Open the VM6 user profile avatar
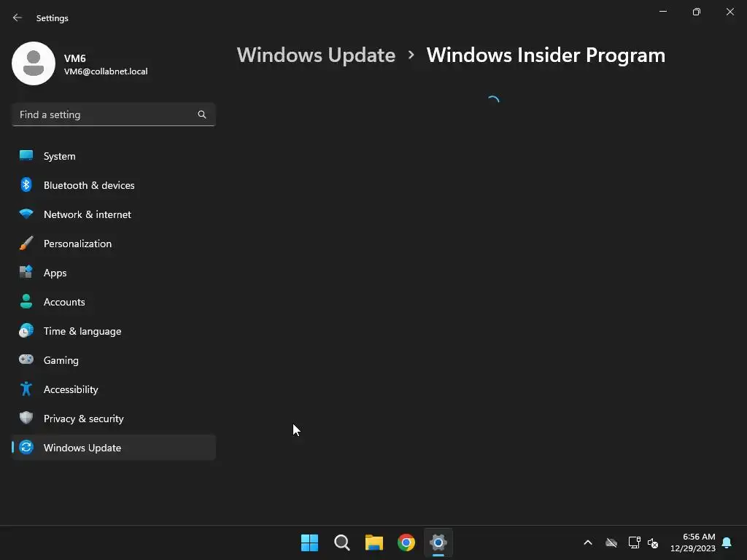 [x=34, y=63]
